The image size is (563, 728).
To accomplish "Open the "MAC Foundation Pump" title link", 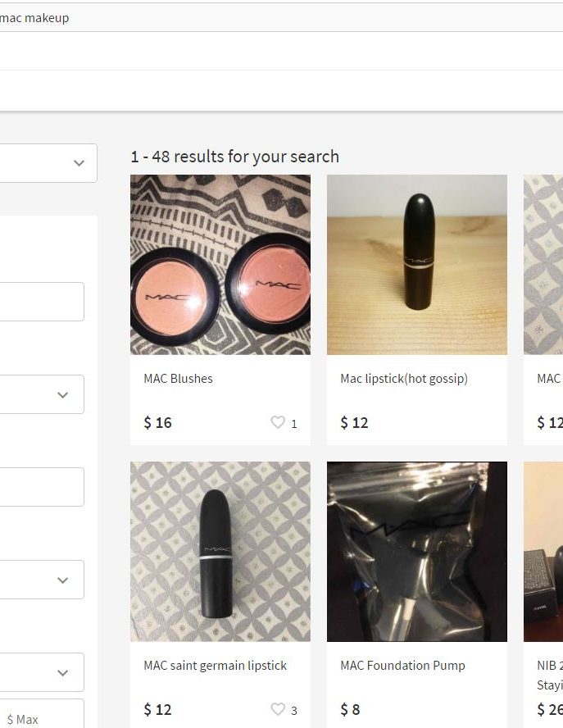I will 402,666.
